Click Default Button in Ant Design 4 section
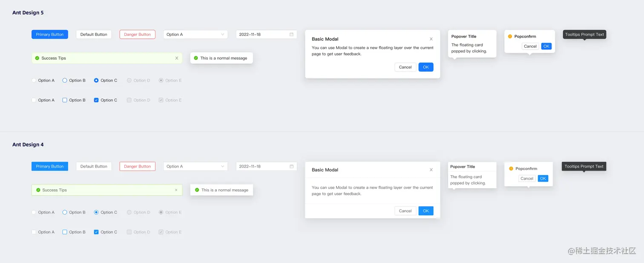This screenshot has height=263, width=644. (x=94, y=166)
